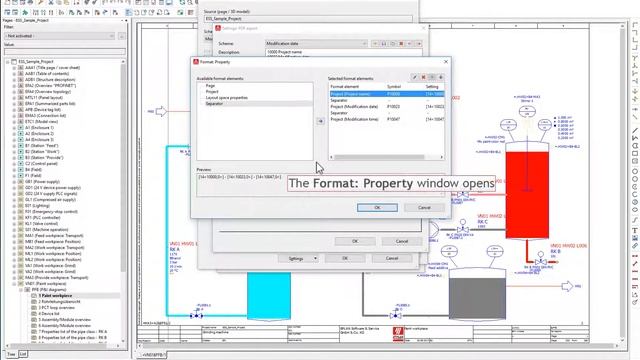Click the horizontal scrollbar under selected format elements
Viewport: 640px width, 360px height.
[387, 157]
